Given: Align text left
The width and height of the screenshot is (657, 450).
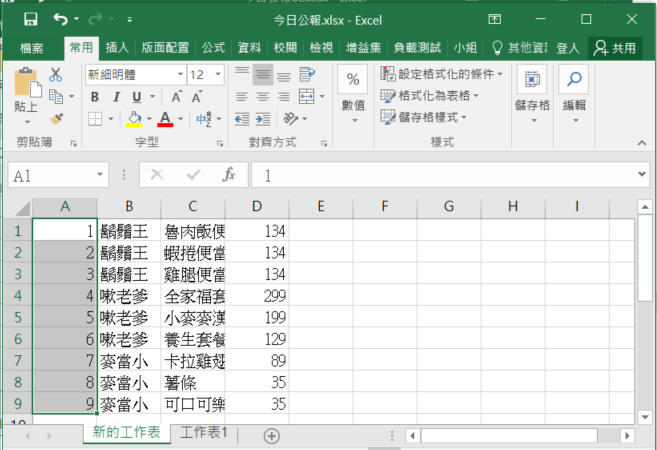Looking at the screenshot, I should (x=242, y=97).
